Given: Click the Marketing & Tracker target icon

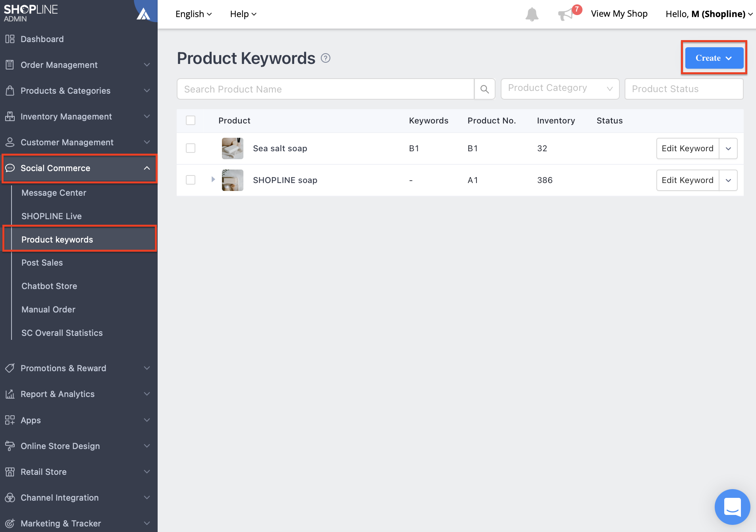Looking at the screenshot, I should pos(10,523).
